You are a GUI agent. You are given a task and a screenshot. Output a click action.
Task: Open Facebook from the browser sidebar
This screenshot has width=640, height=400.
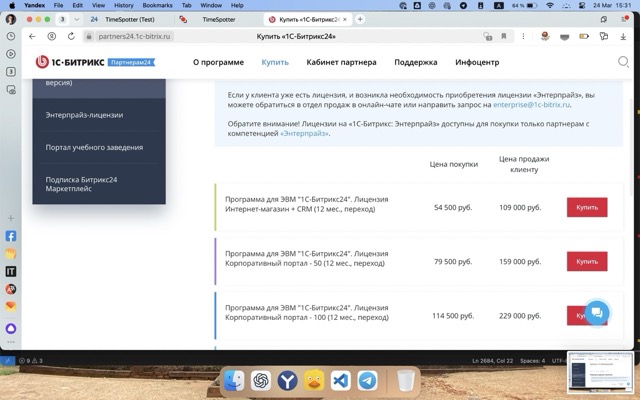click(11, 237)
